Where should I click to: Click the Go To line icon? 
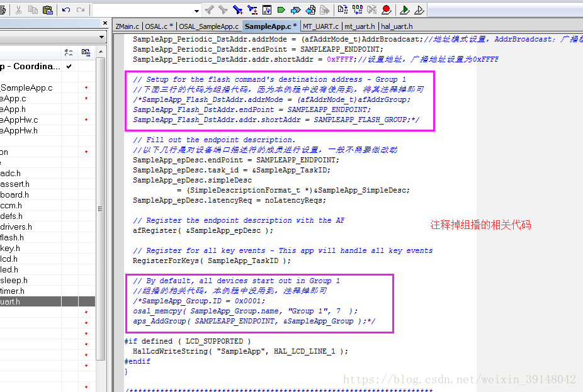click(267, 10)
